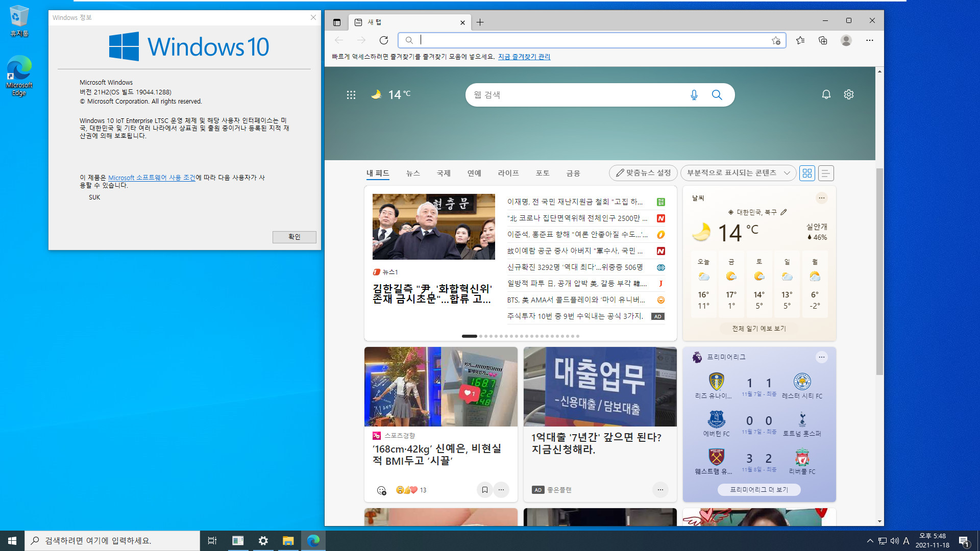Click the voice search microphone icon
980x551 pixels.
(x=694, y=94)
